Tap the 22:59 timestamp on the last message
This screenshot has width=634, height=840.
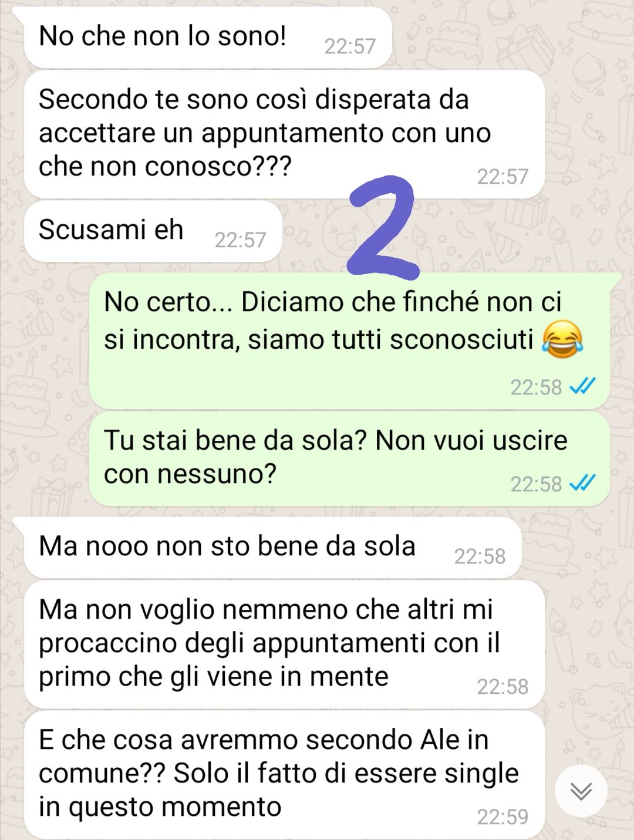coord(503,817)
